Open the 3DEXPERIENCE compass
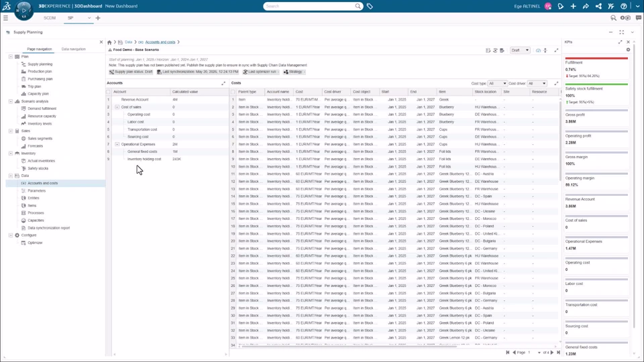Viewport: 644px width, 362px height. 23,10
